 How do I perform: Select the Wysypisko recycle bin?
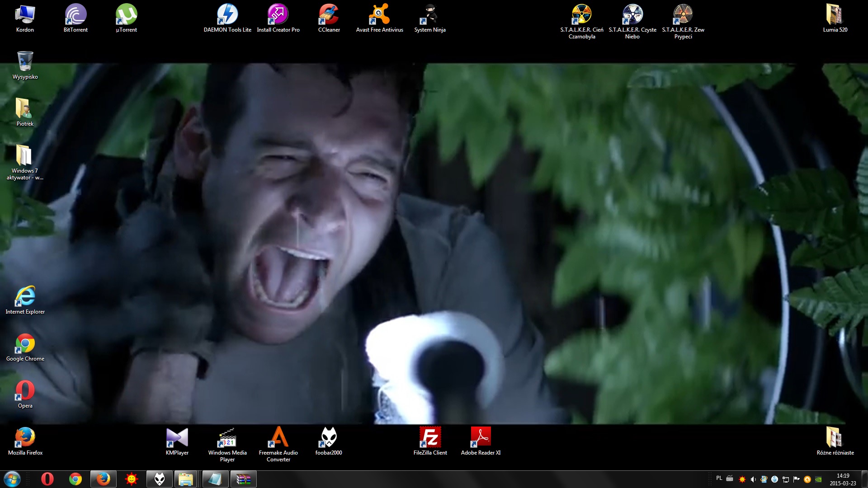click(x=25, y=65)
